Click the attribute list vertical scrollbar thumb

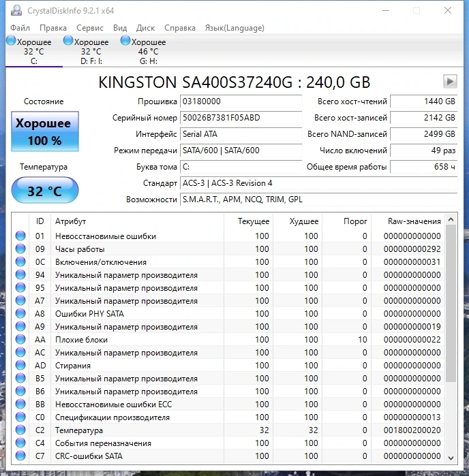(x=451, y=304)
